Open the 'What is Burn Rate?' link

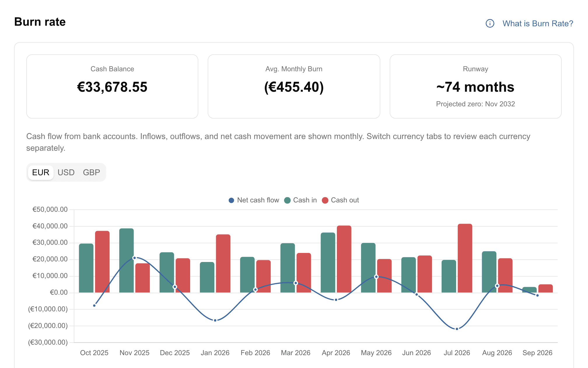538,23
